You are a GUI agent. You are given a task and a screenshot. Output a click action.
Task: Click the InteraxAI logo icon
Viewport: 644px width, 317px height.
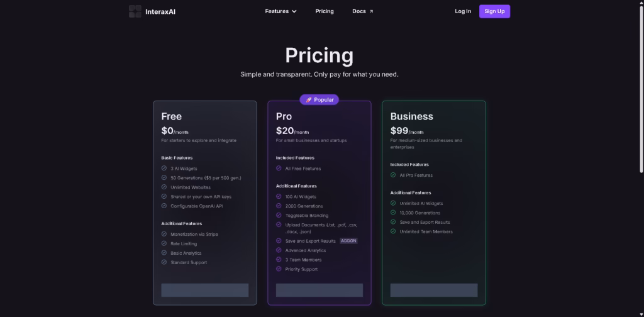[135, 11]
